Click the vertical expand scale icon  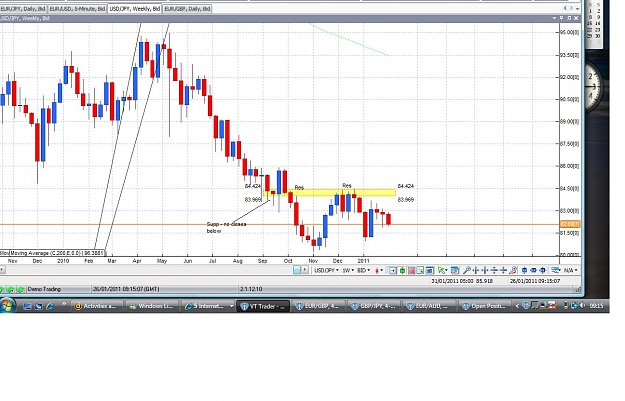pos(494,271)
